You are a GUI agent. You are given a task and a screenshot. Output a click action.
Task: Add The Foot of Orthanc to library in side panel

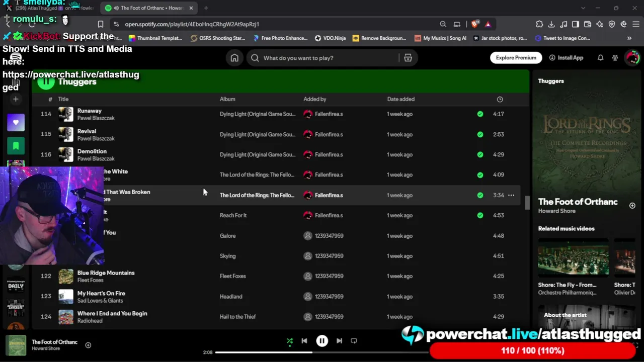tap(632, 206)
